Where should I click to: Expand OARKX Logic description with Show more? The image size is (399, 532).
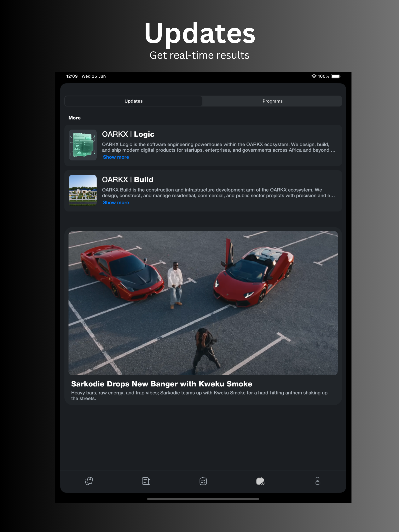pyautogui.click(x=116, y=157)
